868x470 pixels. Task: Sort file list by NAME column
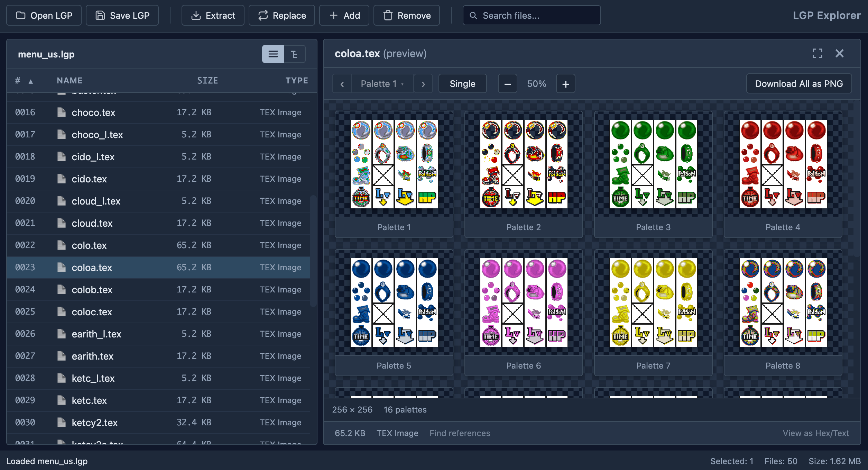[70, 81]
